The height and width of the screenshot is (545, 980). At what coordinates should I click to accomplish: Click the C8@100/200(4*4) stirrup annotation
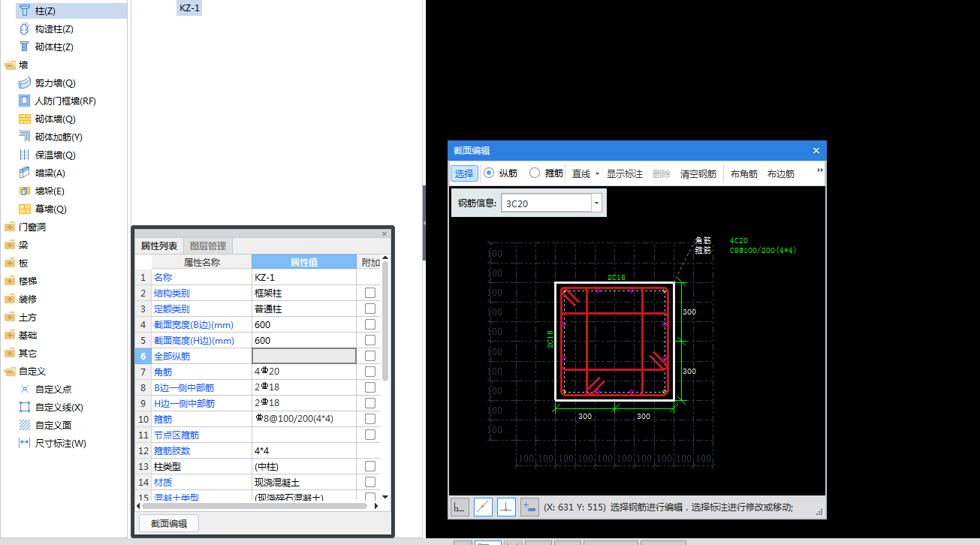click(x=763, y=251)
